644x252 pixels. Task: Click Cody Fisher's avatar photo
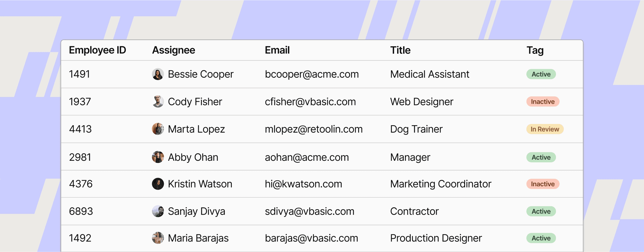tap(158, 102)
